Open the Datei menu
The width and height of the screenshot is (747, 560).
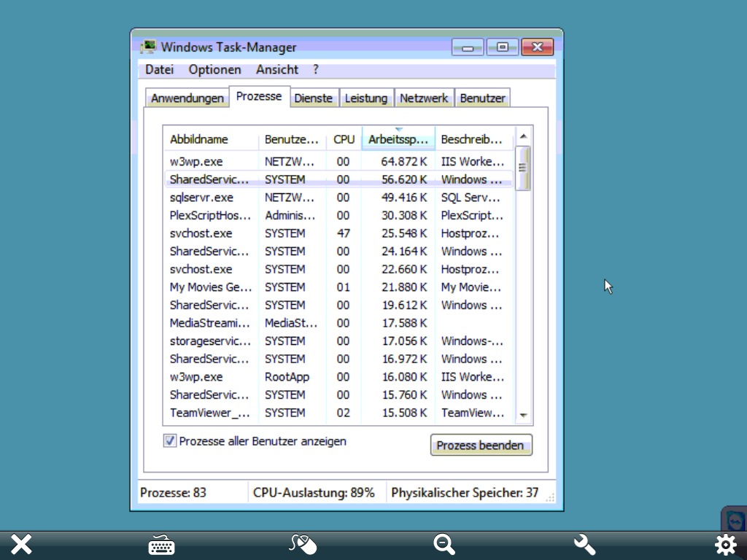[x=159, y=69]
